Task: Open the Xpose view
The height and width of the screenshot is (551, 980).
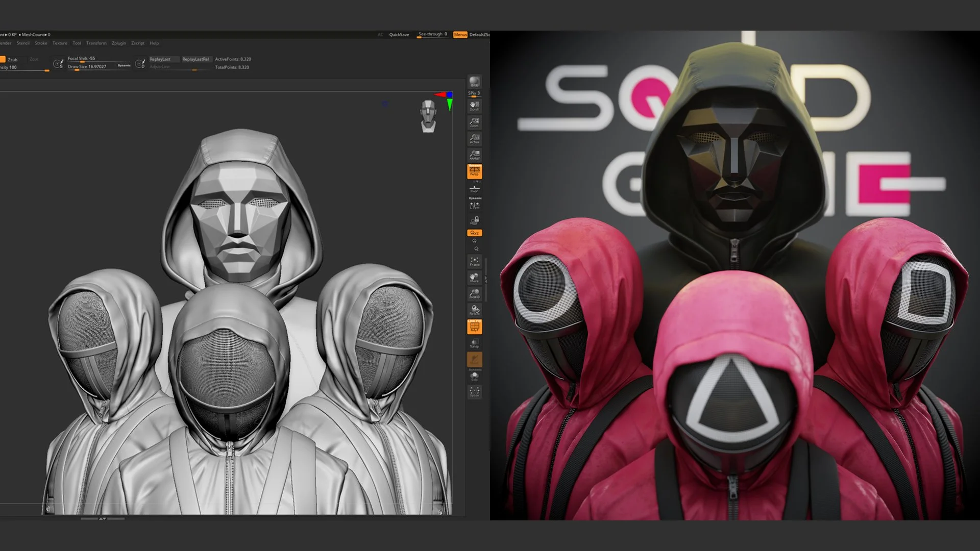Action: [474, 392]
